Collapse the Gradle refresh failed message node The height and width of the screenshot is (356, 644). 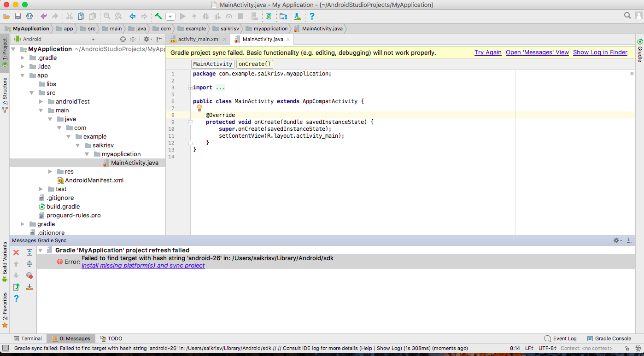point(41,250)
